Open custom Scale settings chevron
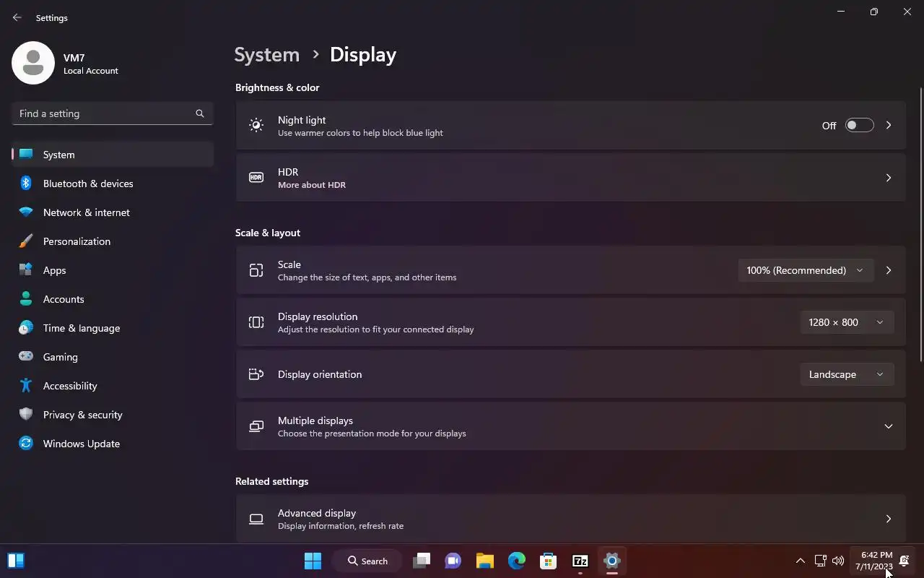This screenshot has width=924, height=578. (889, 270)
